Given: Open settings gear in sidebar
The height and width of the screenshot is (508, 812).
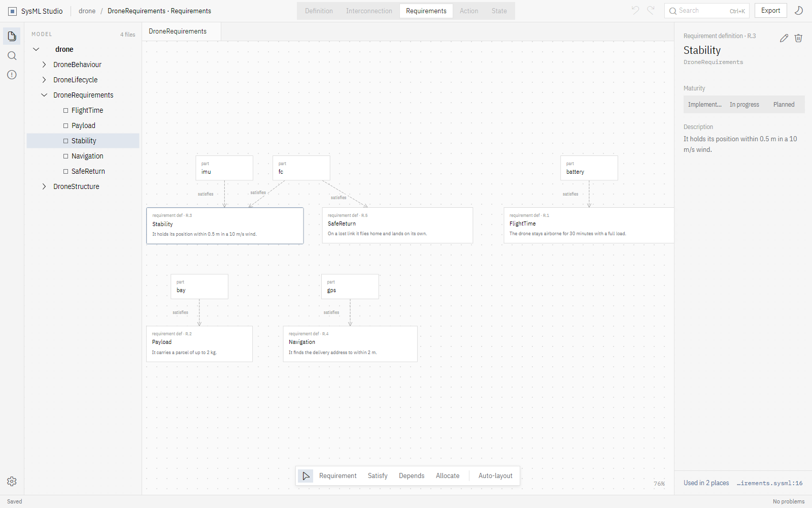Looking at the screenshot, I should coord(12,481).
